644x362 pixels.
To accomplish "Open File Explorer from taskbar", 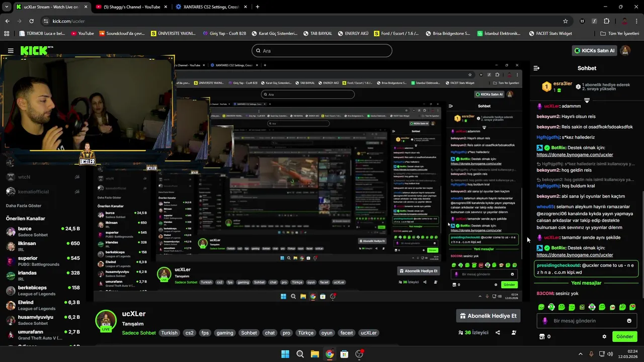I will coord(314,354).
